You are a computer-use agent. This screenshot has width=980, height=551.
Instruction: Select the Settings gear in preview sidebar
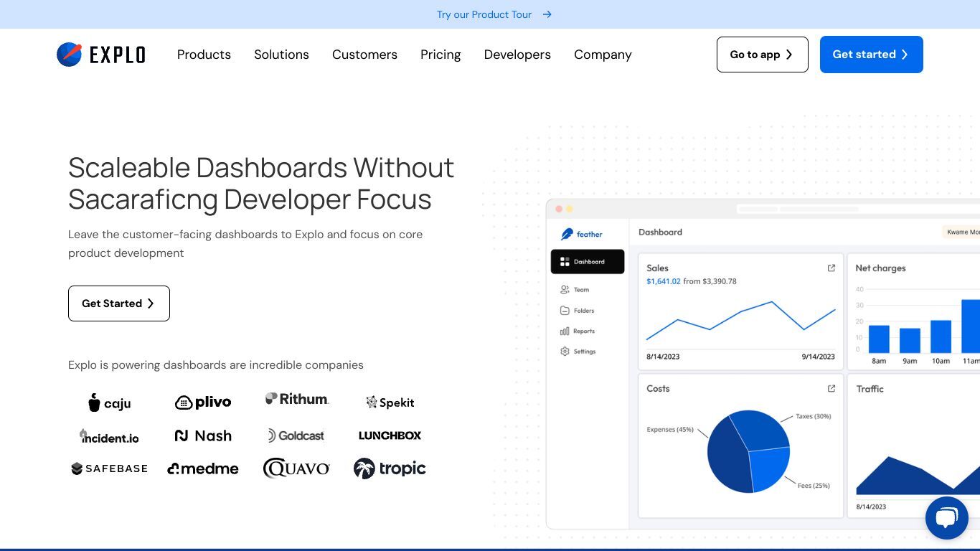[x=565, y=352]
